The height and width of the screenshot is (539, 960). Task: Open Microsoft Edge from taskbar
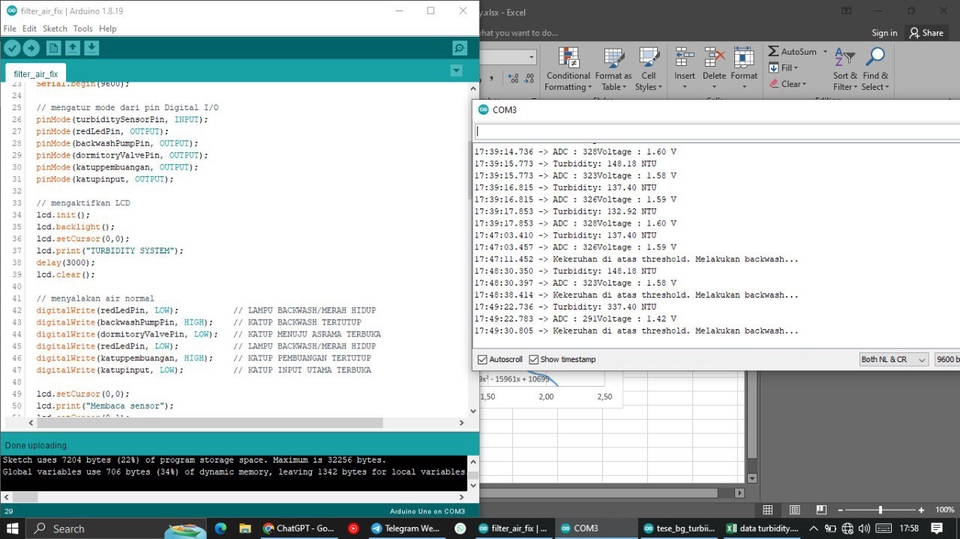click(x=221, y=528)
